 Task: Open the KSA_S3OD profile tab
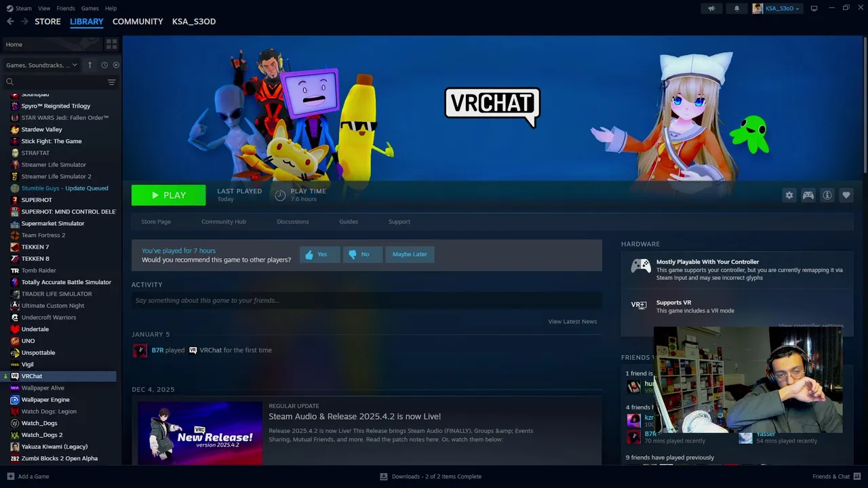coord(194,22)
